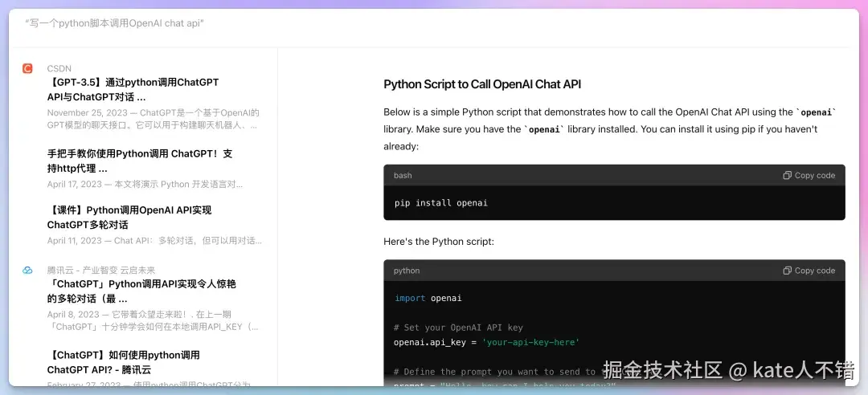This screenshot has width=868, height=395.
Task: Click the "Below is a simple Python script" paragraph
Action: pos(610,129)
